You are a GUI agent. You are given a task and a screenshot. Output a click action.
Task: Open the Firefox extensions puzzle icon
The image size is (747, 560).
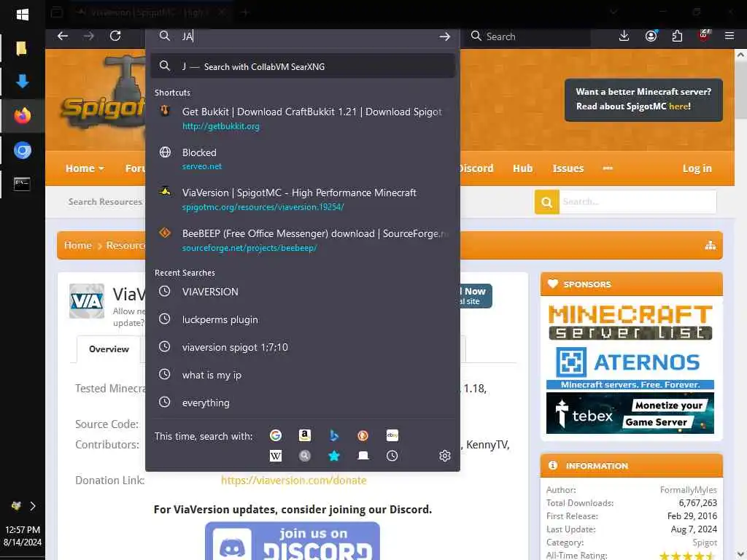pos(677,36)
